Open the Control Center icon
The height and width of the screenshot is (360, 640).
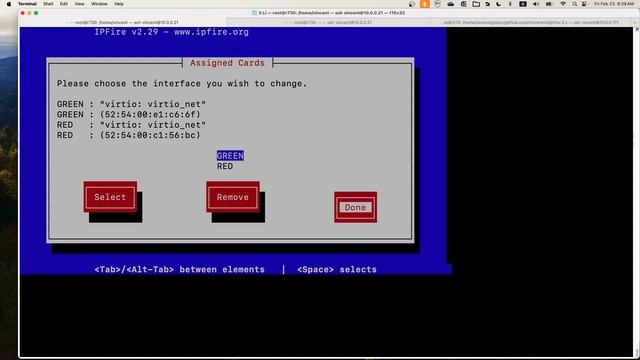[x=584, y=4]
